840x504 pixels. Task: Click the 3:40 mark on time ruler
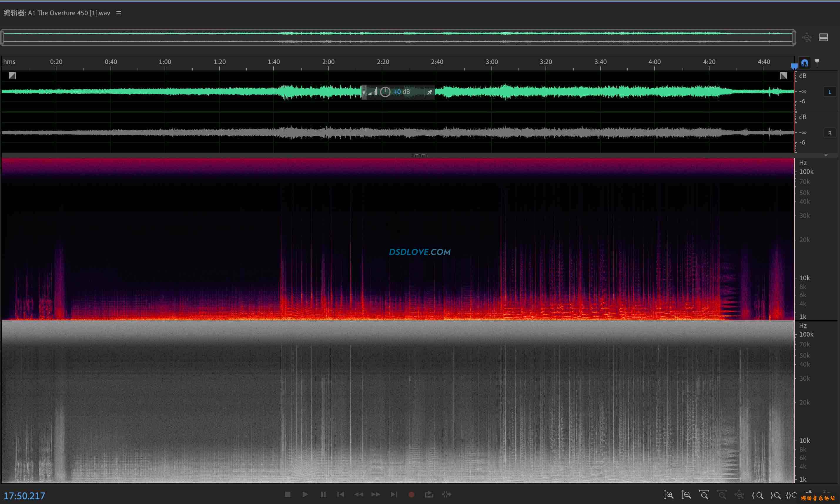coord(600,62)
